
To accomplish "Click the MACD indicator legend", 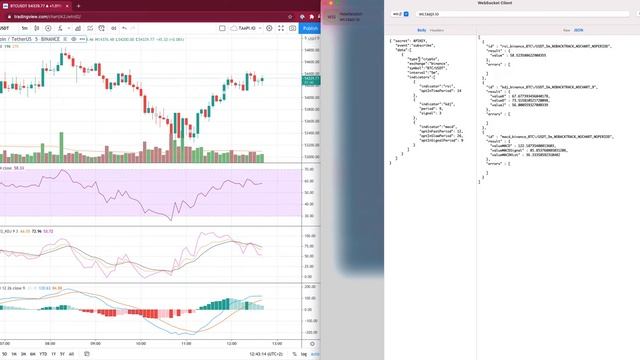I will (31, 288).
